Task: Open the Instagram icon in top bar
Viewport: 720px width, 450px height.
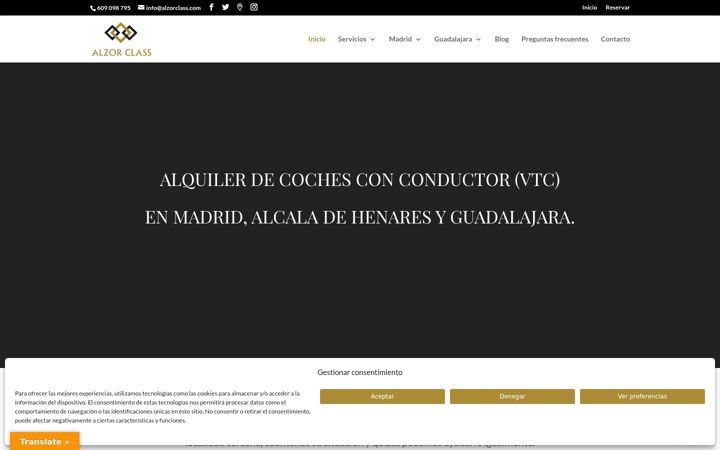Action: point(254,7)
